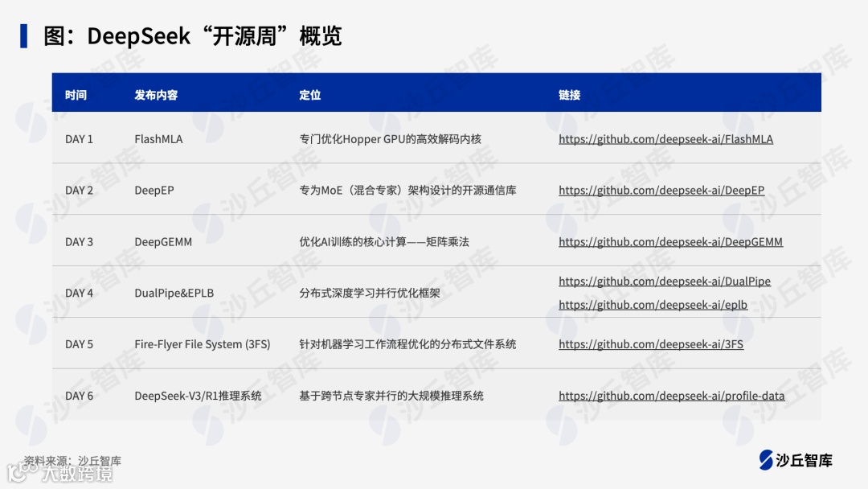
Task: Click the 定位 column header
Action: (310, 95)
